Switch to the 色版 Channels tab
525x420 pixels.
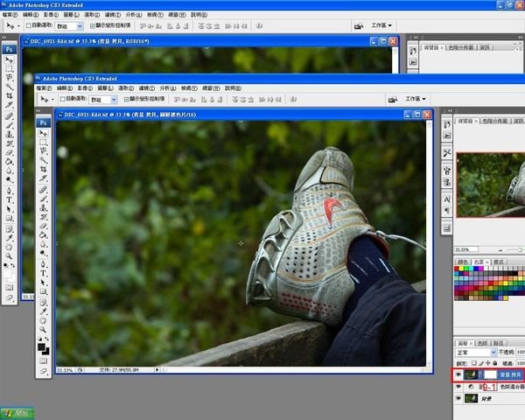pyautogui.click(x=483, y=343)
